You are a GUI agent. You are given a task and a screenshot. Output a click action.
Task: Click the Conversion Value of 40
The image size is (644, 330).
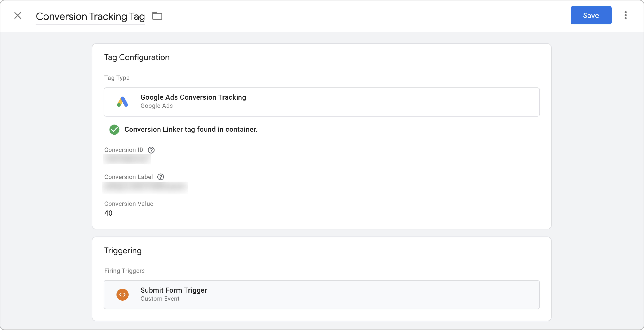[108, 213]
